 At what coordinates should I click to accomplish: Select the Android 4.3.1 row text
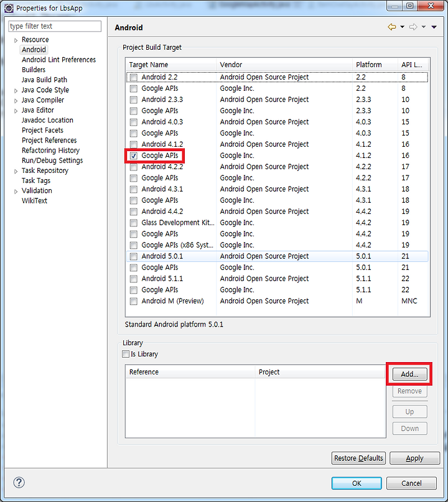162,189
